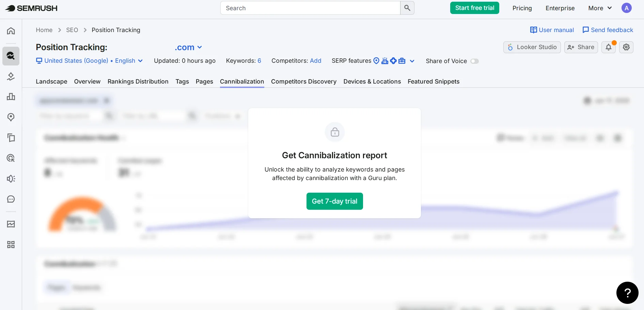Click the Semrush logo
This screenshot has width=644, height=310.
pos(31,8)
